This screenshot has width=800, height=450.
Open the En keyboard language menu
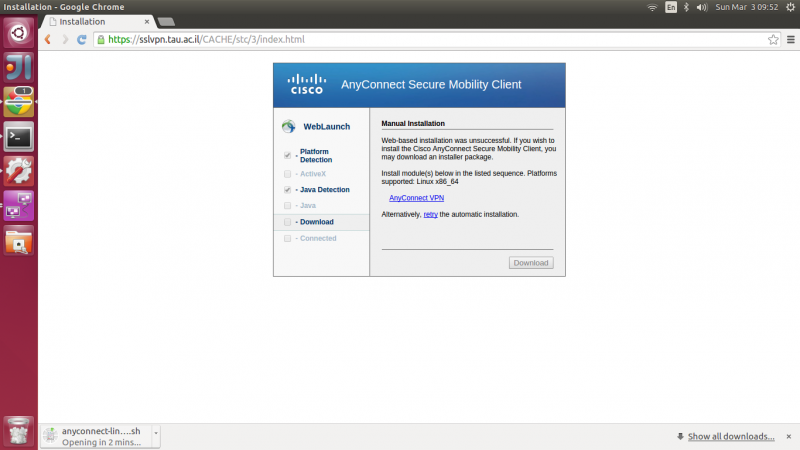(x=670, y=7)
